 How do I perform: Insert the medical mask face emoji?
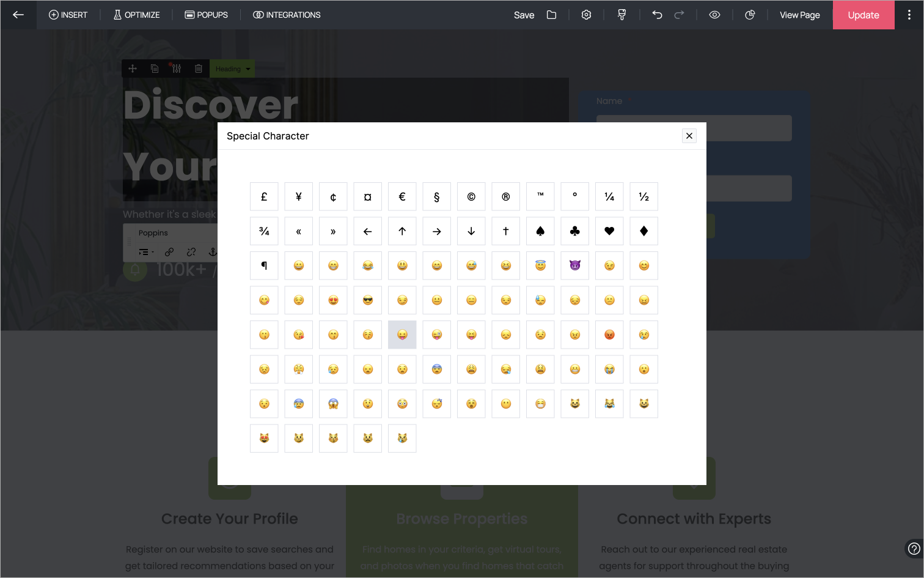coord(540,404)
